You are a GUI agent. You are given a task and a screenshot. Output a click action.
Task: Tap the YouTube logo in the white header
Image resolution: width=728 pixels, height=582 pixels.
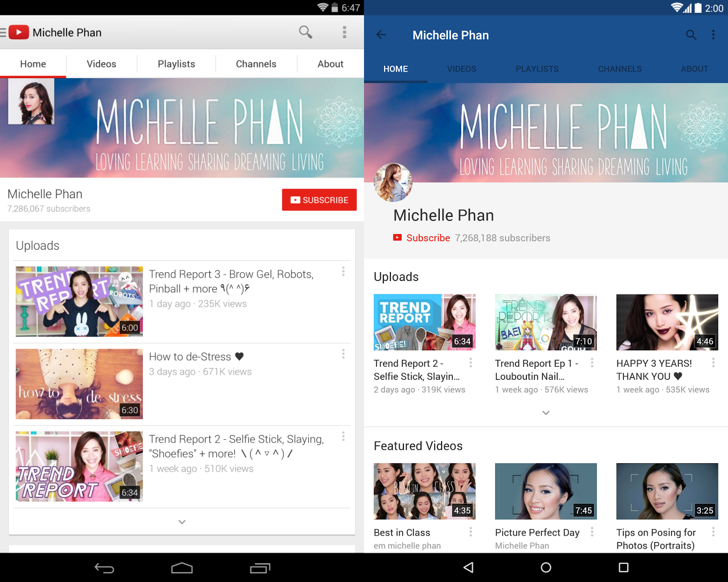coord(19,32)
